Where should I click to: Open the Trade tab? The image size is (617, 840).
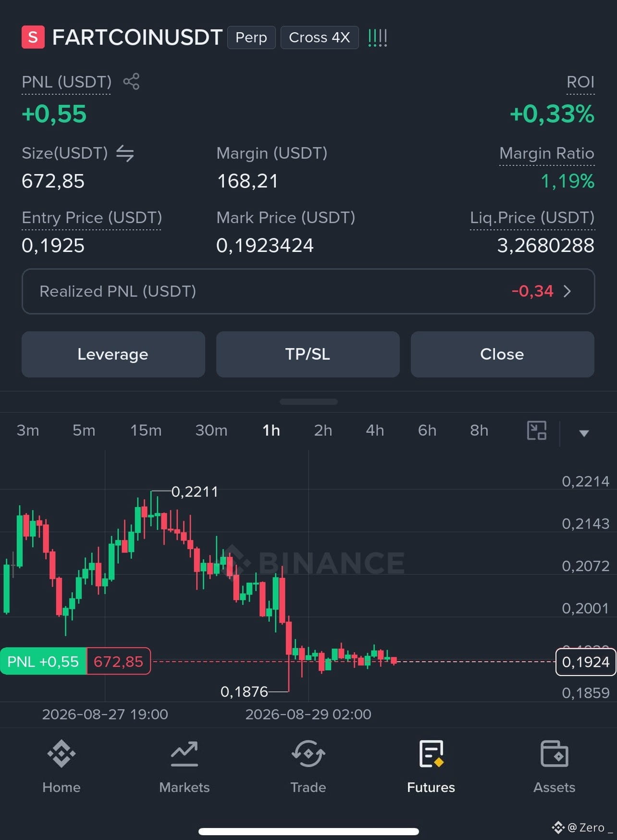point(308,766)
